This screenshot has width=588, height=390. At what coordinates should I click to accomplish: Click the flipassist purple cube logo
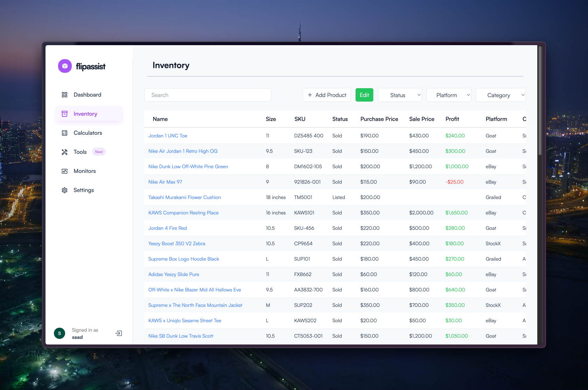[x=65, y=66]
